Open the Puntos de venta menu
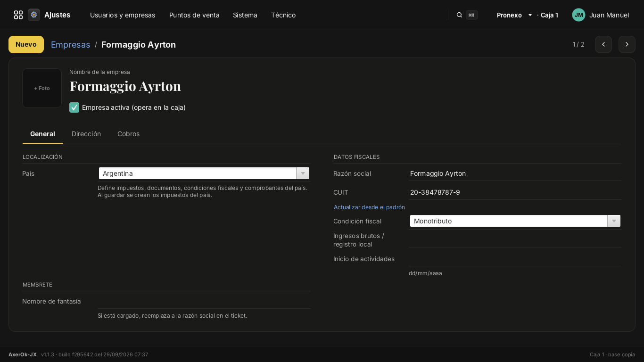644x362 pixels. click(x=194, y=15)
